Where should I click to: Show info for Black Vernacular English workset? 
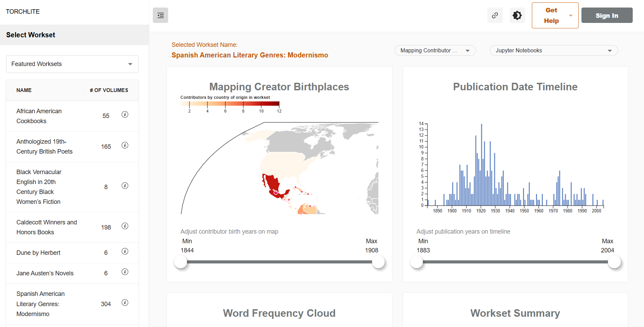[x=125, y=186]
